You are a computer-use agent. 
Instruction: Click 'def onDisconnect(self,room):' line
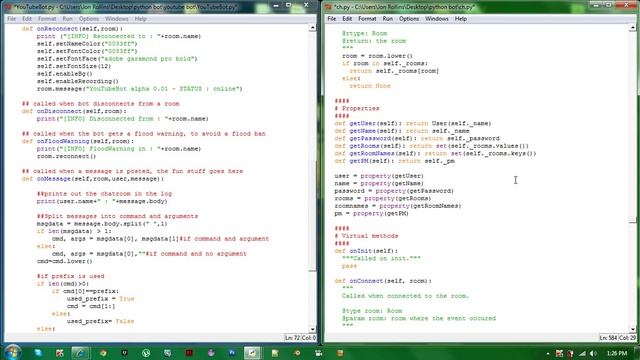[x=74, y=111]
